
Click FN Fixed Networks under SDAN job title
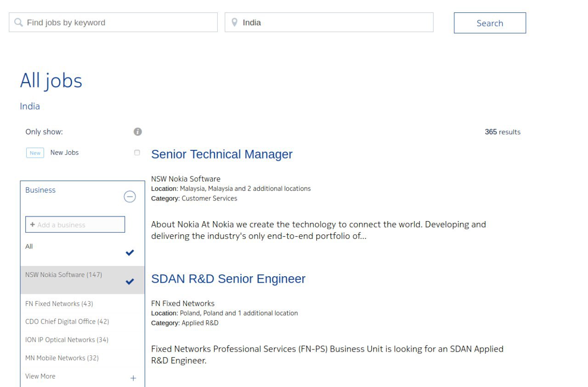click(183, 303)
